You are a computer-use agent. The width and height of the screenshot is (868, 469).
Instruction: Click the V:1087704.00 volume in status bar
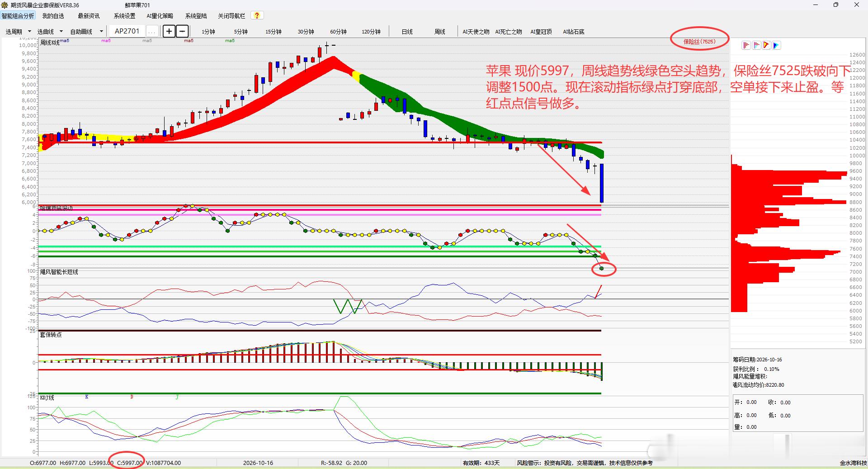163,463
